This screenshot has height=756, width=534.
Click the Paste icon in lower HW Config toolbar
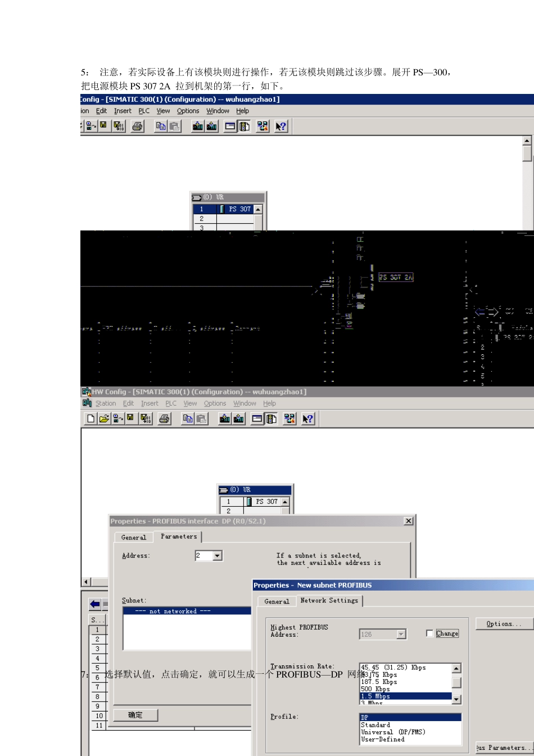(x=201, y=418)
